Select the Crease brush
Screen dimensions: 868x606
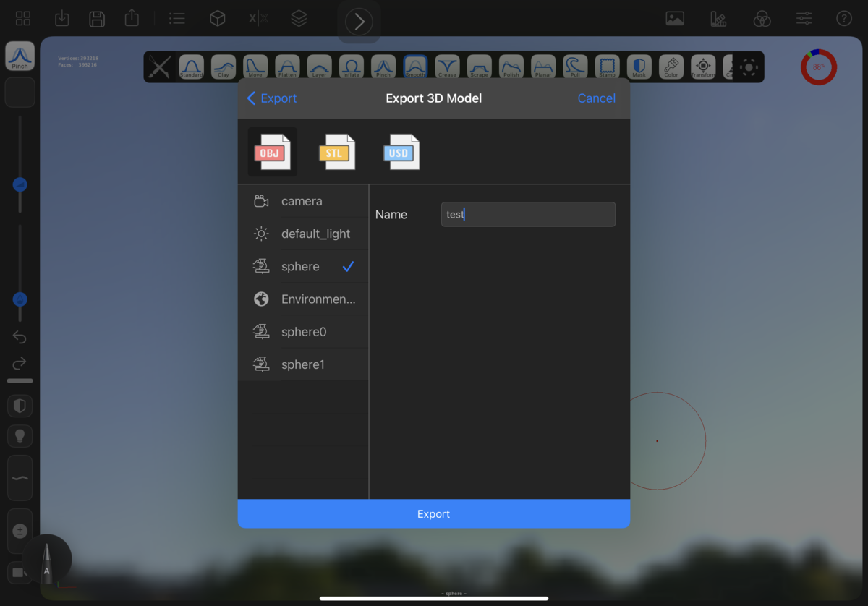pyautogui.click(x=447, y=67)
